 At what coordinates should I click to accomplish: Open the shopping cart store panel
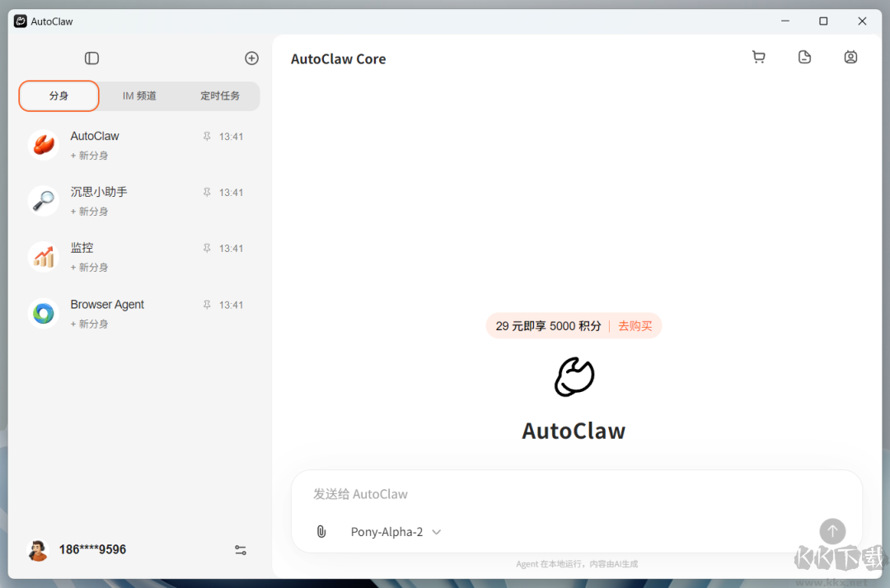click(x=758, y=57)
